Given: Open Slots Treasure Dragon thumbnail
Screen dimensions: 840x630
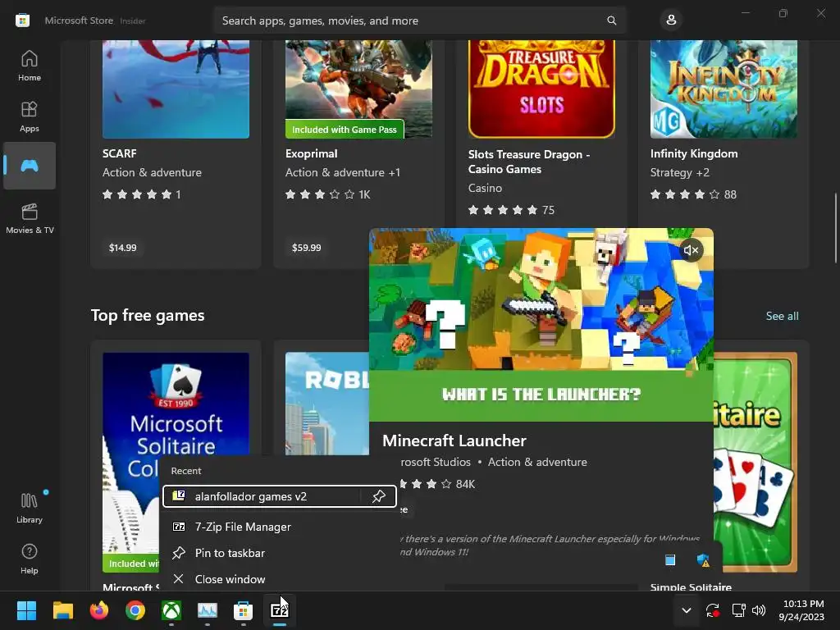Looking at the screenshot, I should point(541,89).
